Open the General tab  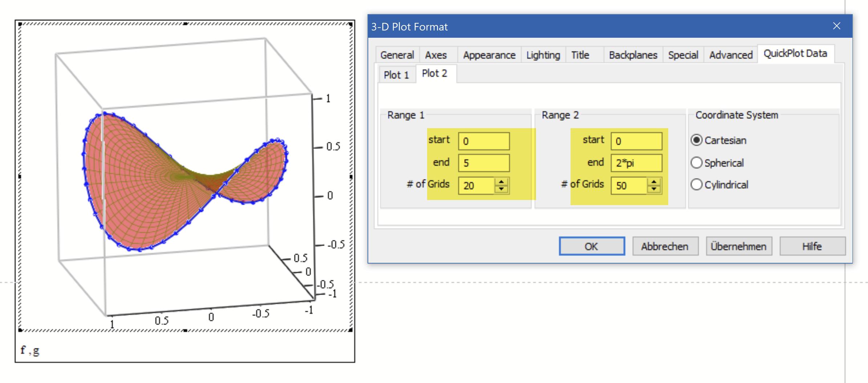click(397, 54)
